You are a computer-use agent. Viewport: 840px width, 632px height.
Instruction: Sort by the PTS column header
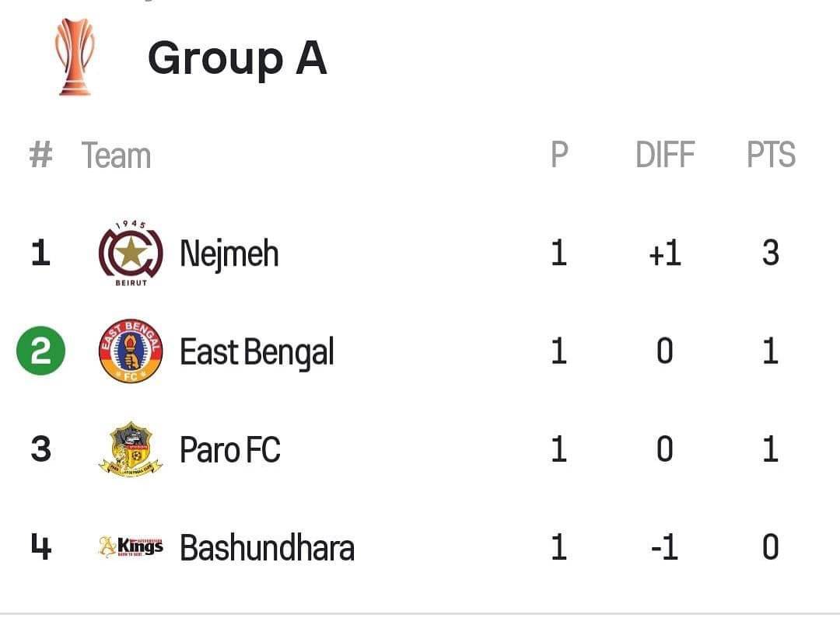tap(771, 155)
